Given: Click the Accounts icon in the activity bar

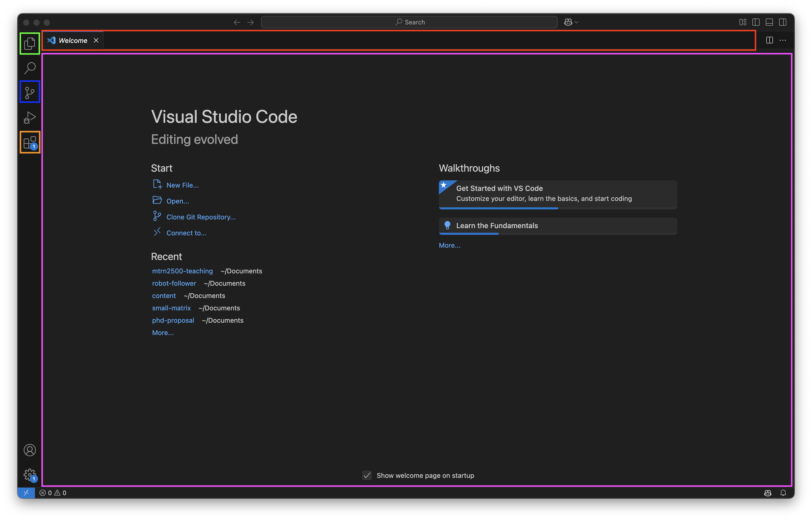Looking at the screenshot, I should tap(30, 450).
